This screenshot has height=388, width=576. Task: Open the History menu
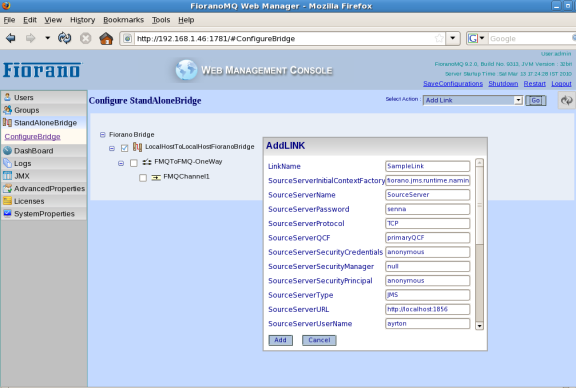tap(82, 20)
